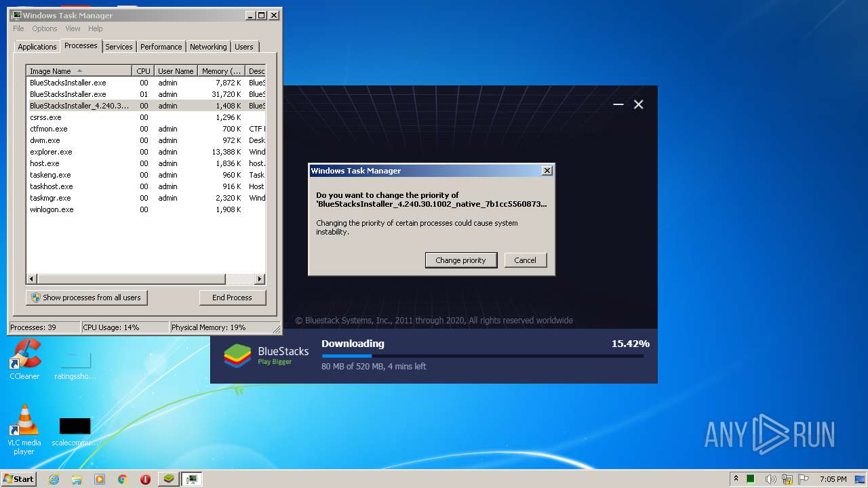Open Windows Explorer folder from taskbar
The width and height of the screenshot is (868, 488).
tap(77, 479)
